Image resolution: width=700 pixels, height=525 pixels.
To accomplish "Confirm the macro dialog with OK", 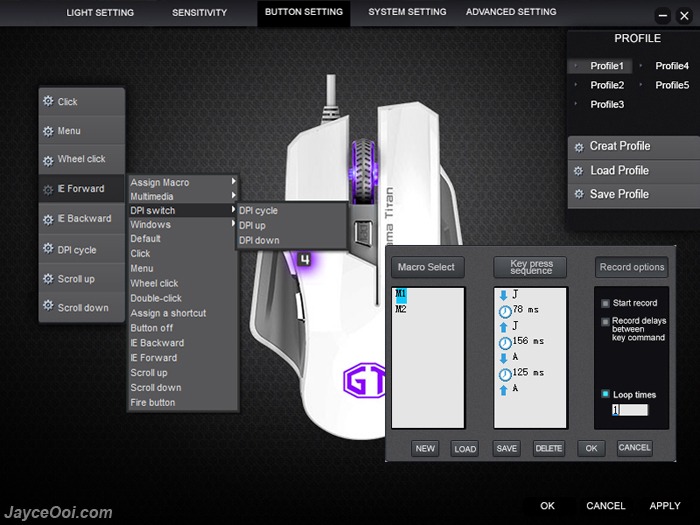I will click(x=592, y=449).
